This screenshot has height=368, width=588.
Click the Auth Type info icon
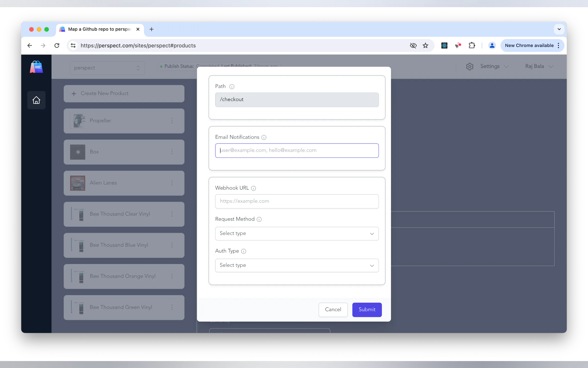[244, 251]
